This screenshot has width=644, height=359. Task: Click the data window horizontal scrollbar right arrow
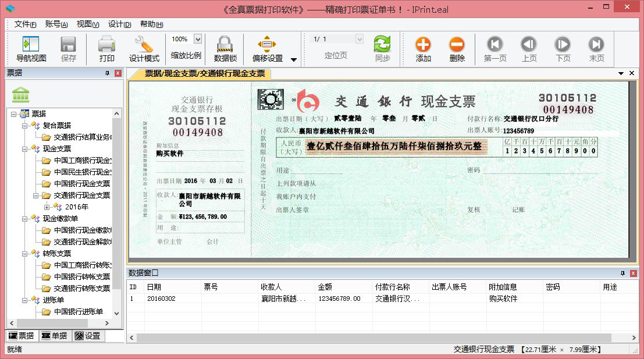click(634, 337)
